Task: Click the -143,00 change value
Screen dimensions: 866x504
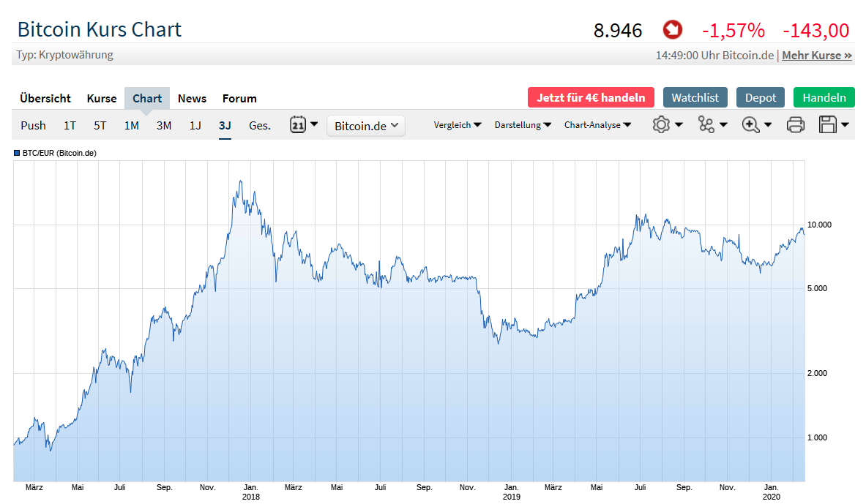Action: click(815, 31)
